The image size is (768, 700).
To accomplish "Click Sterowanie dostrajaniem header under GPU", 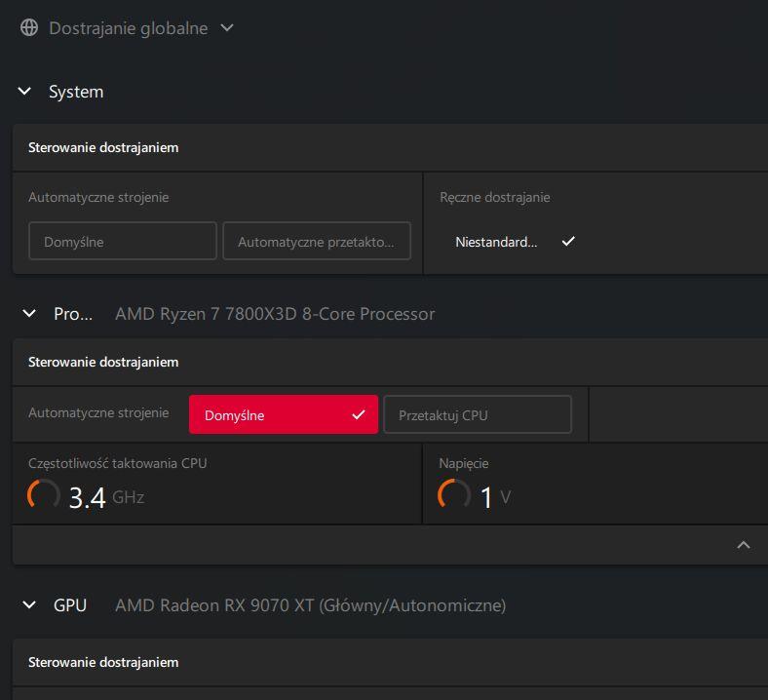I will [103, 662].
